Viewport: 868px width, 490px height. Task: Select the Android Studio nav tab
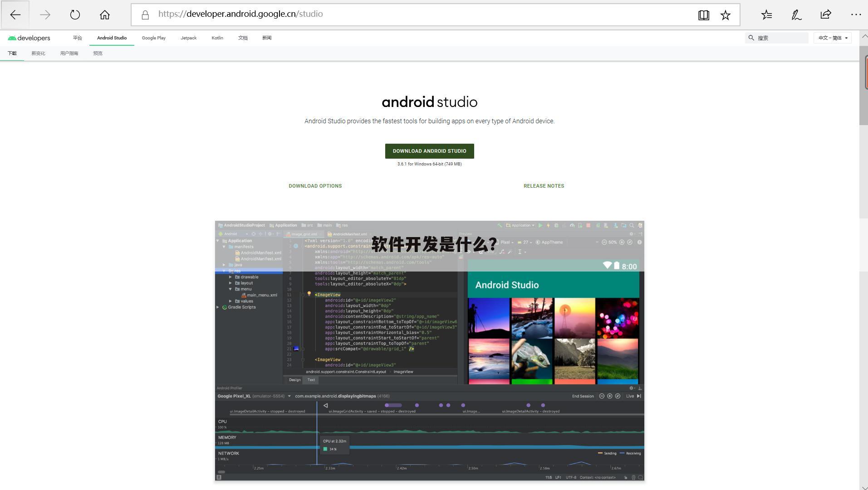click(112, 38)
